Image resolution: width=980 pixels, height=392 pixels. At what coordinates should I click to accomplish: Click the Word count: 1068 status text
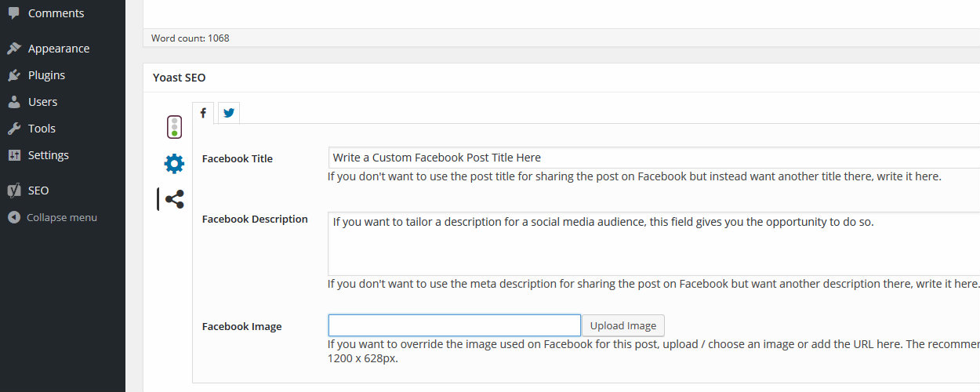click(191, 38)
